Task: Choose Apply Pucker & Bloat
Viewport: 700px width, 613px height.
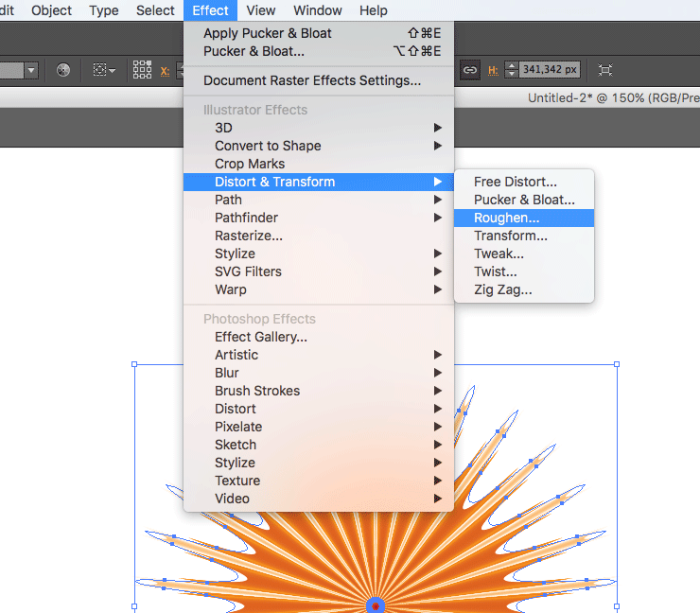Action: point(268,33)
